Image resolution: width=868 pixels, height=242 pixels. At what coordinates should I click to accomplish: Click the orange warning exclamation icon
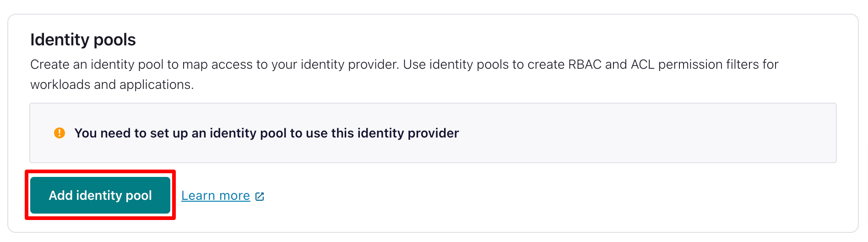click(60, 133)
